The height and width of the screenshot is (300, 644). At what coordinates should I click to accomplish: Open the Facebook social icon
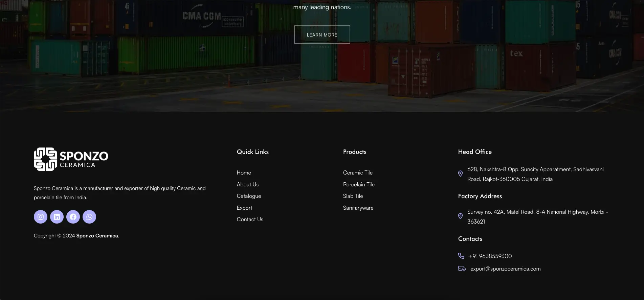[x=73, y=217]
